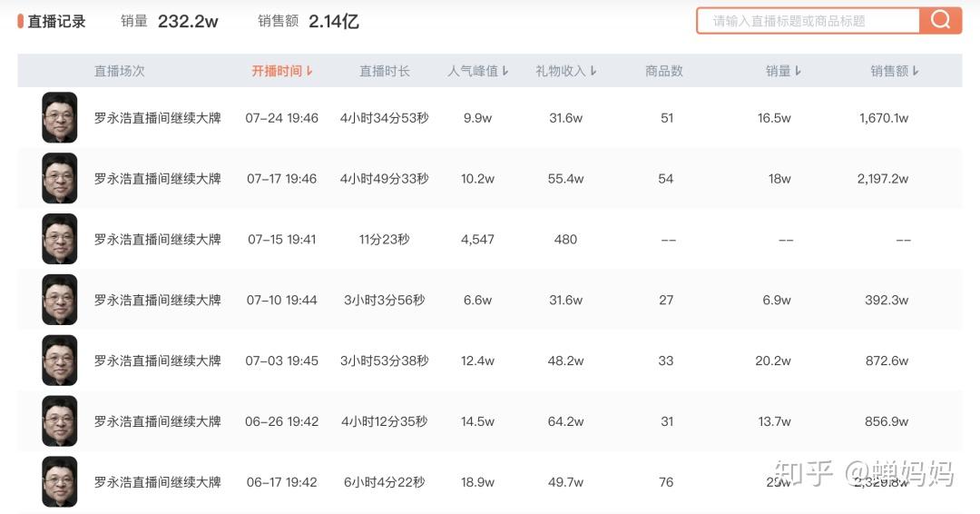
Task: Click the 商品数 column header
Action: (x=664, y=71)
